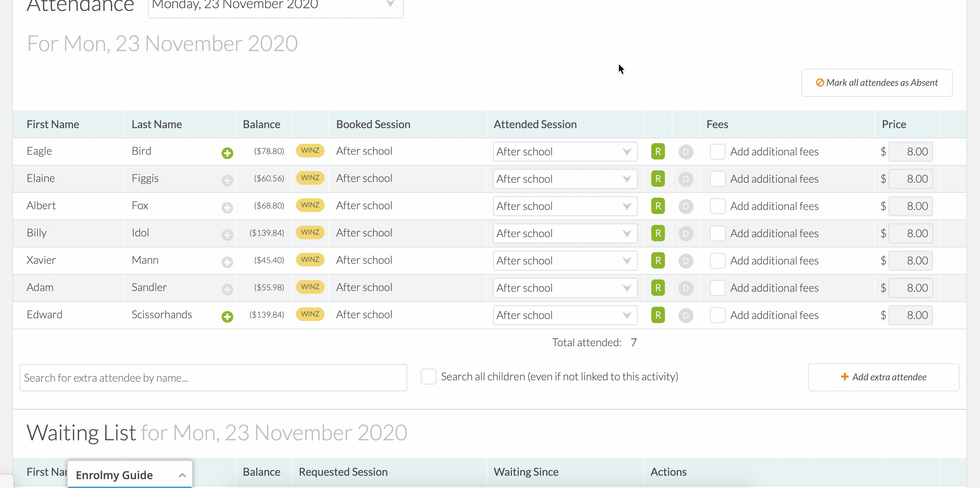The height and width of the screenshot is (488, 980).
Task: Click grey D icon in Billy Idol row
Action: 685,234
